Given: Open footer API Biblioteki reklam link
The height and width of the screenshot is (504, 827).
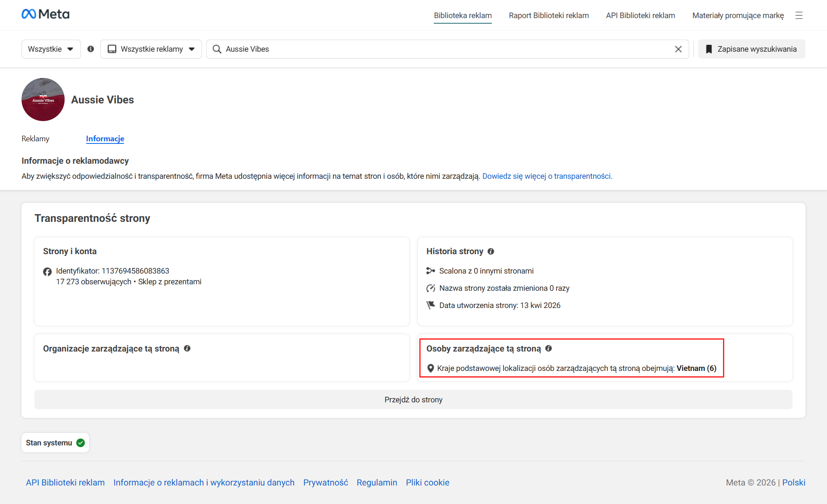Looking at the screenshot, I should [65, 482].
